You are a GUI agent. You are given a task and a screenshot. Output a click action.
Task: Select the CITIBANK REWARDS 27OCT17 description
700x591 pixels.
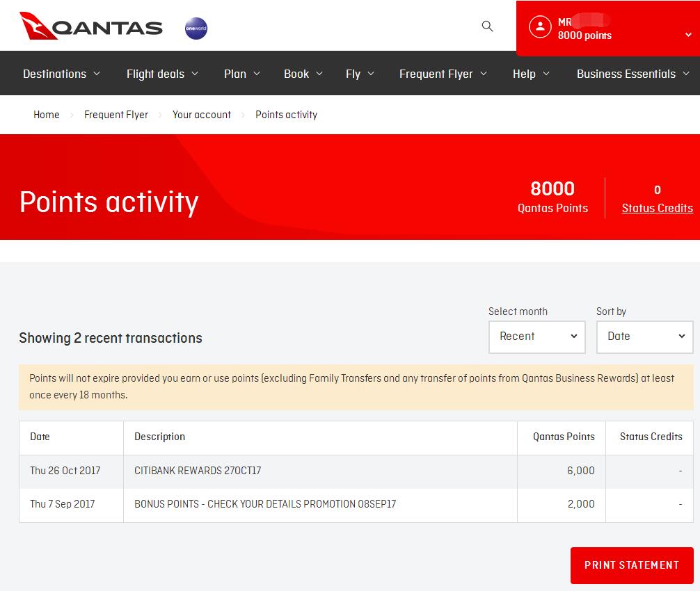click(x=198, y=471)
